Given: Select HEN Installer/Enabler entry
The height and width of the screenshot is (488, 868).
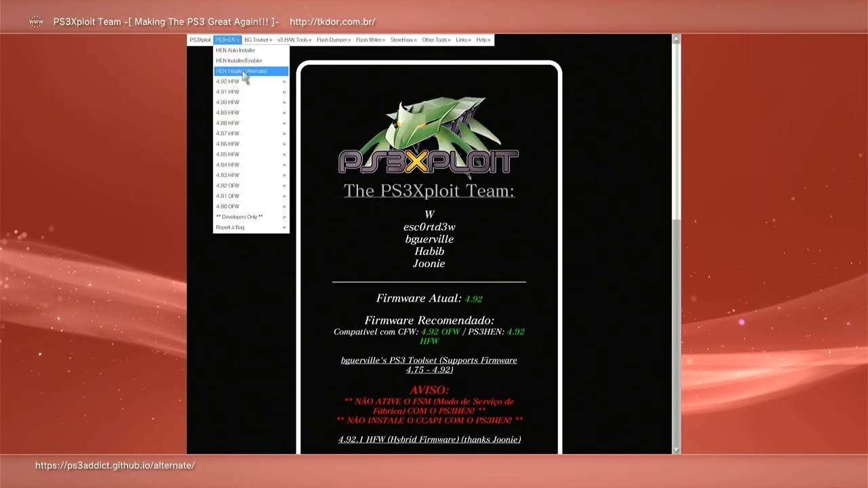Looking at the screenshot, I should [251, 60].
